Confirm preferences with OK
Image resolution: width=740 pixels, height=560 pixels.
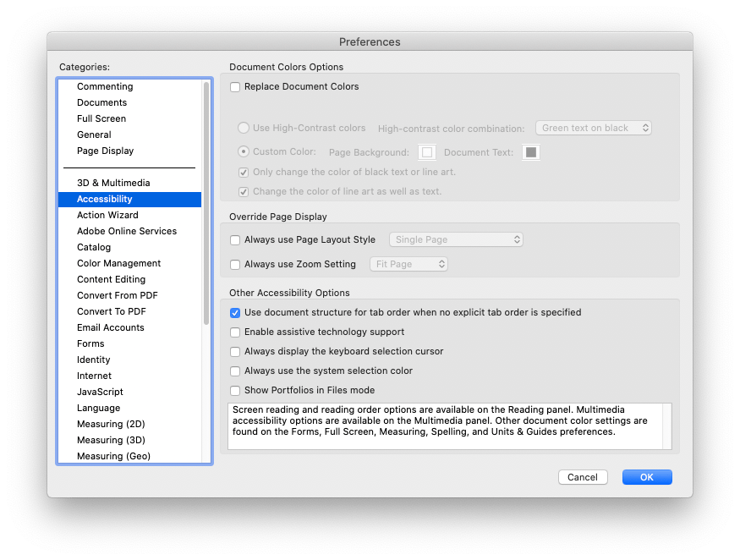(x=646, y=476)
